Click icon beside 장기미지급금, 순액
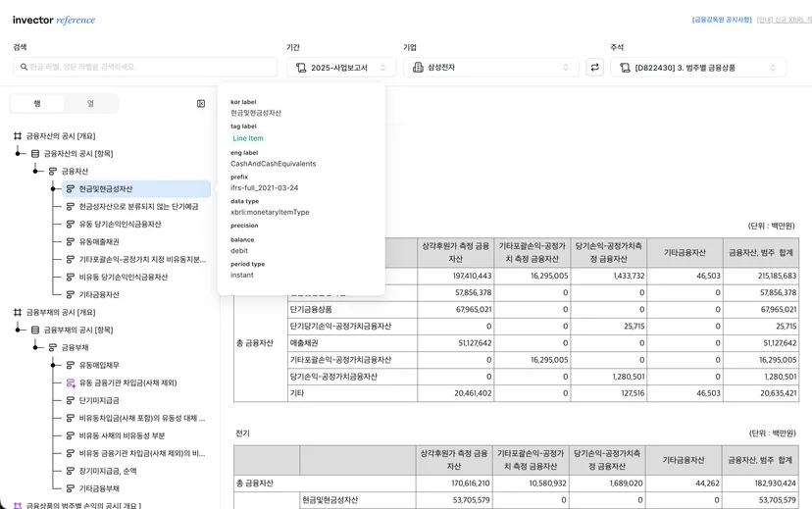The height and width of the screenshot is (509, 812). 71,471
